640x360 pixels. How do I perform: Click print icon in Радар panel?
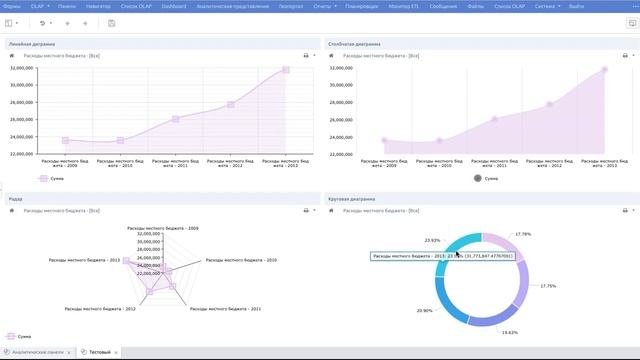[x=306, y=210]
